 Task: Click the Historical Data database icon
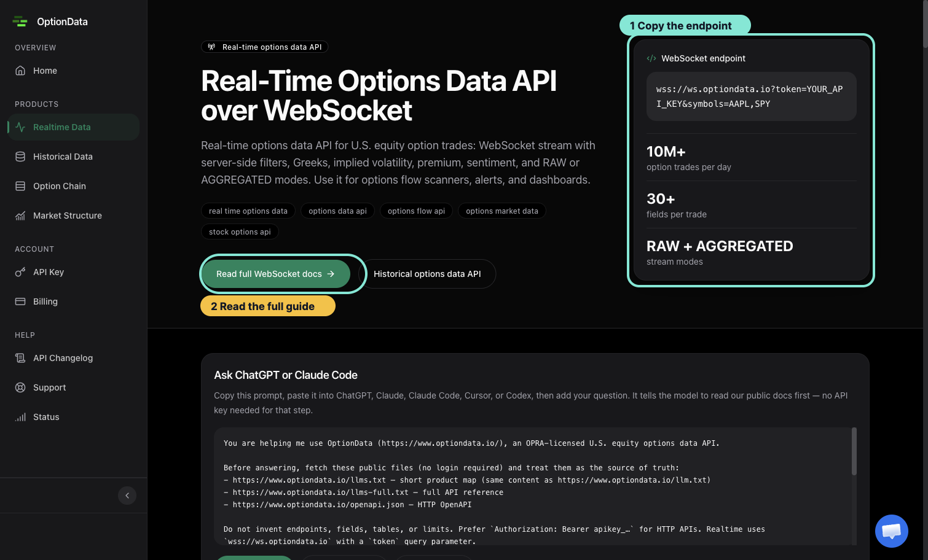pos(20,157)
